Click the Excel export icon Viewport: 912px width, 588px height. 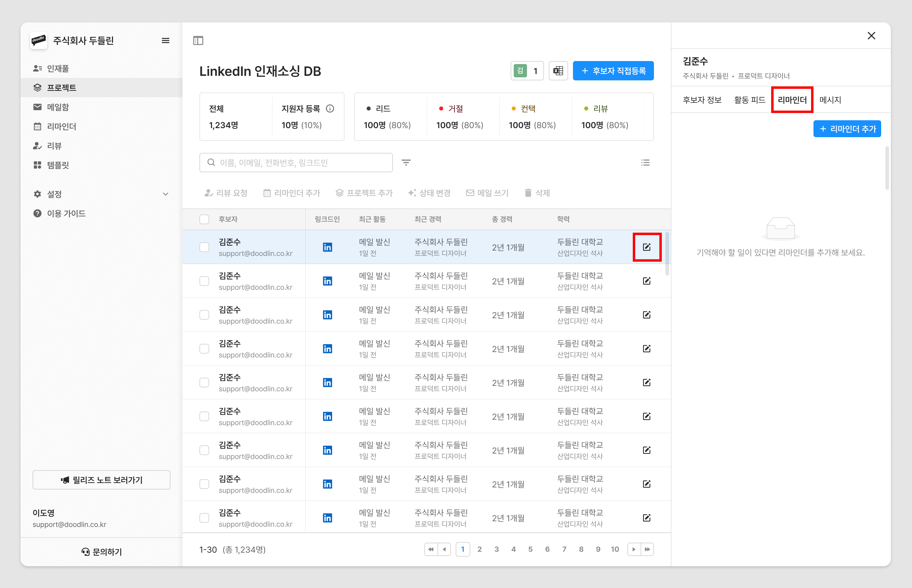tap(558, 71)
